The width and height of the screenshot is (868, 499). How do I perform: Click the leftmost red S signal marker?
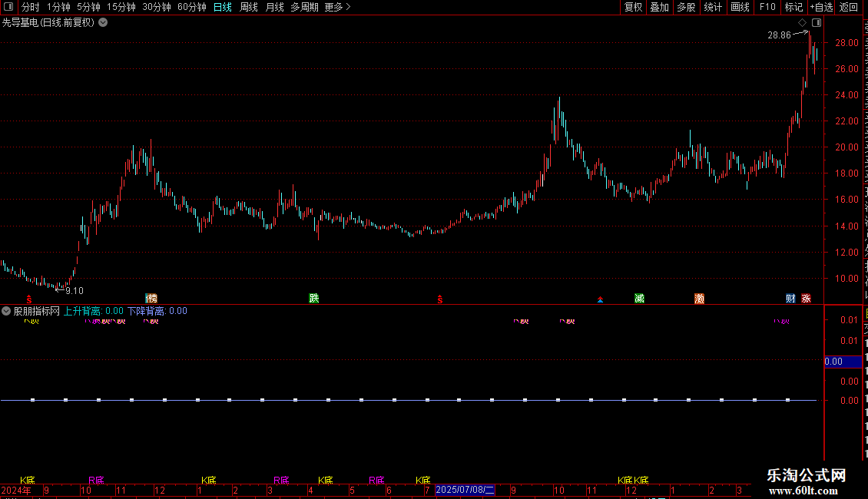pos(28,299)
